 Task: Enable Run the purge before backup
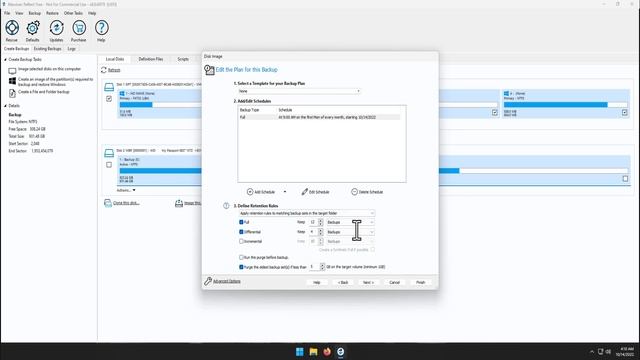click(241, 257)
